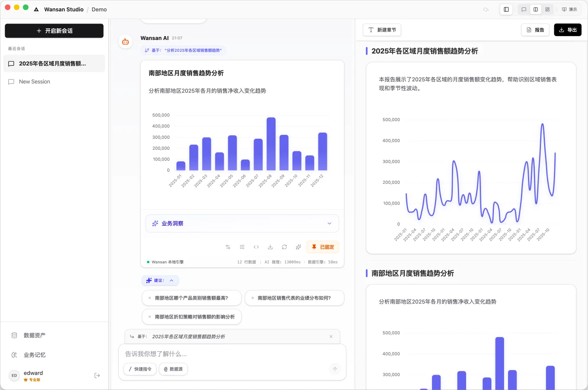Image resolution: width=588 pixels, height=390 pixels.
Task: Click the send arrow in chat input
Action: coord(335,369)
